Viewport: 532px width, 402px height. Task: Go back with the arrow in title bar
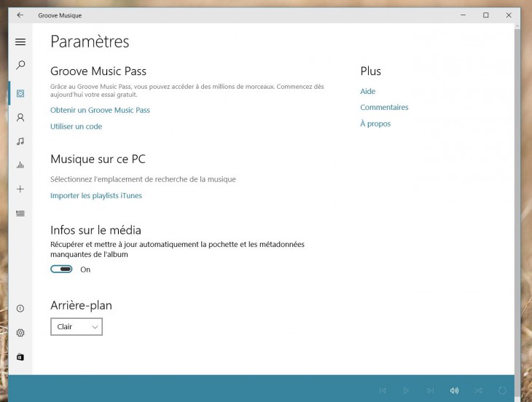20,15
